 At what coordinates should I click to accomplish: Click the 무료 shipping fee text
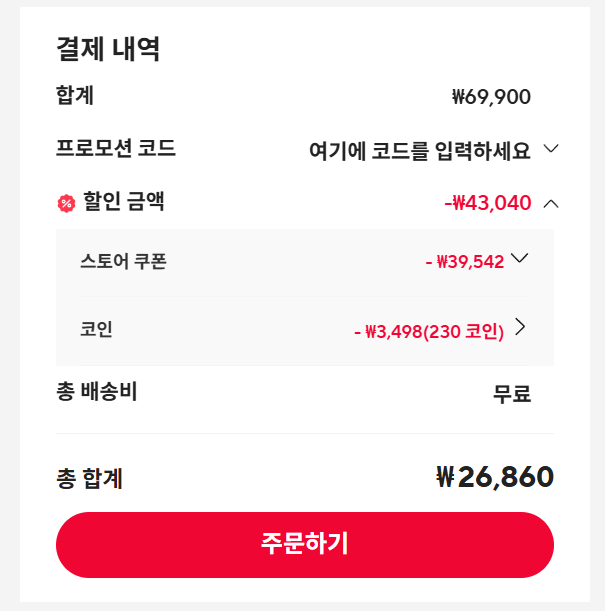(511, 394)
